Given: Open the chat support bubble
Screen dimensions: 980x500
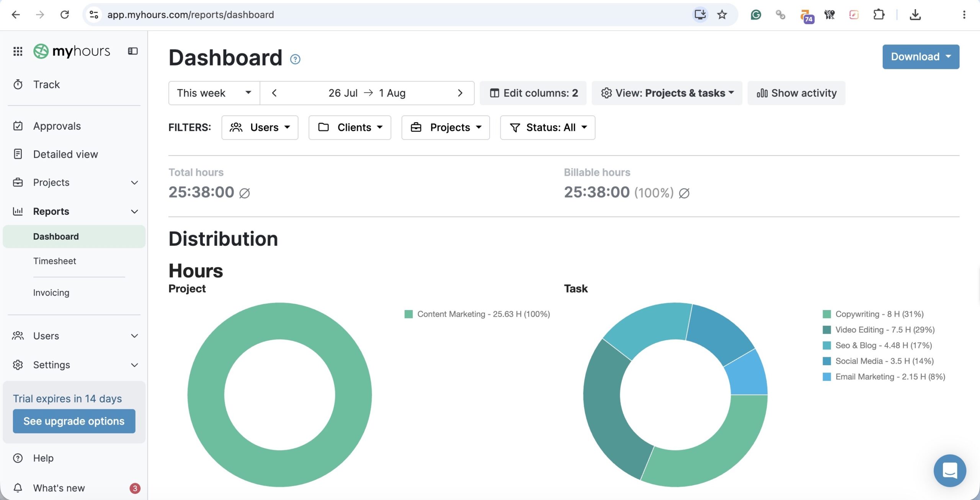Looking at the screenshot, I should 949,470.
